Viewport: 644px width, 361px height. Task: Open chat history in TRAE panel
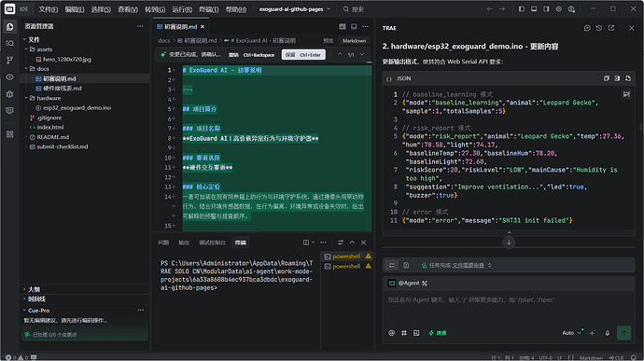click(599, 28)
